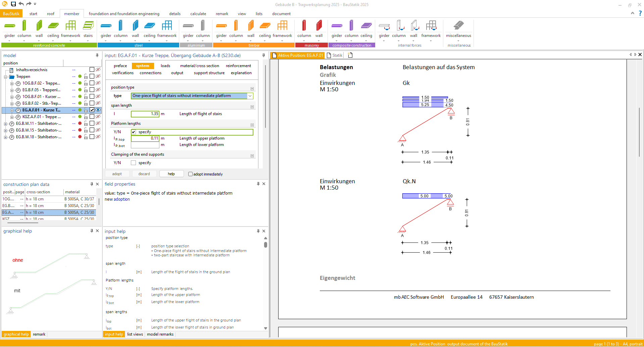Image resolution: width=644 pixels, height=347 pixels.
Task: Open the position type dropdown
Action: pyautogui.click(x=250, y=96)
